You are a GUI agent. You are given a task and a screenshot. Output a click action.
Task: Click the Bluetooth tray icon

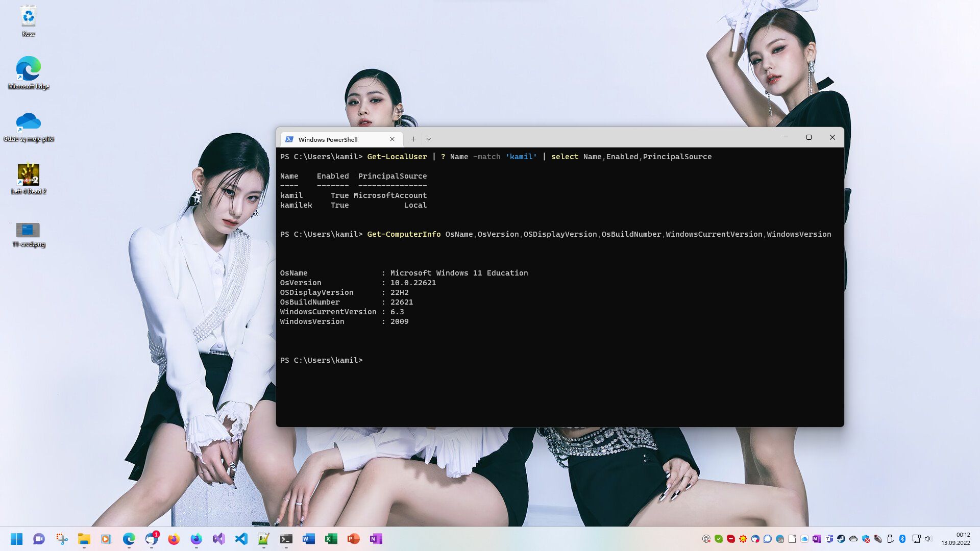tap(902, 539)
